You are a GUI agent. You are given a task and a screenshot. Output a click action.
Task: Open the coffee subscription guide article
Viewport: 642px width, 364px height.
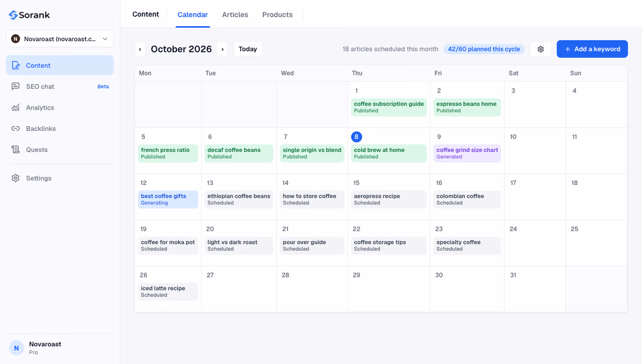pos(389,107)
